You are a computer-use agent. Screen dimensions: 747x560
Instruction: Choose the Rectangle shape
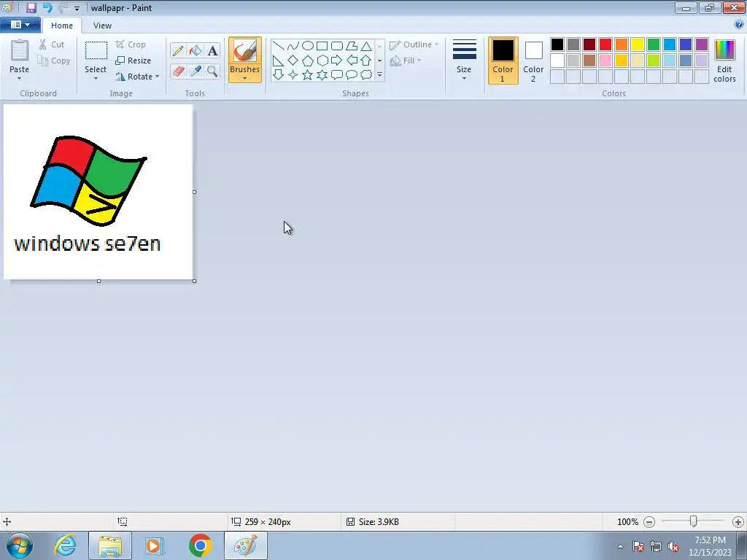coord(322,46)
